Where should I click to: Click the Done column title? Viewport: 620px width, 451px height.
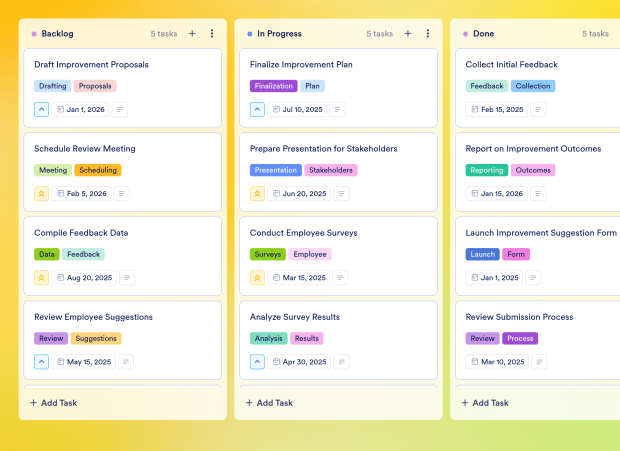pos(483,33)
